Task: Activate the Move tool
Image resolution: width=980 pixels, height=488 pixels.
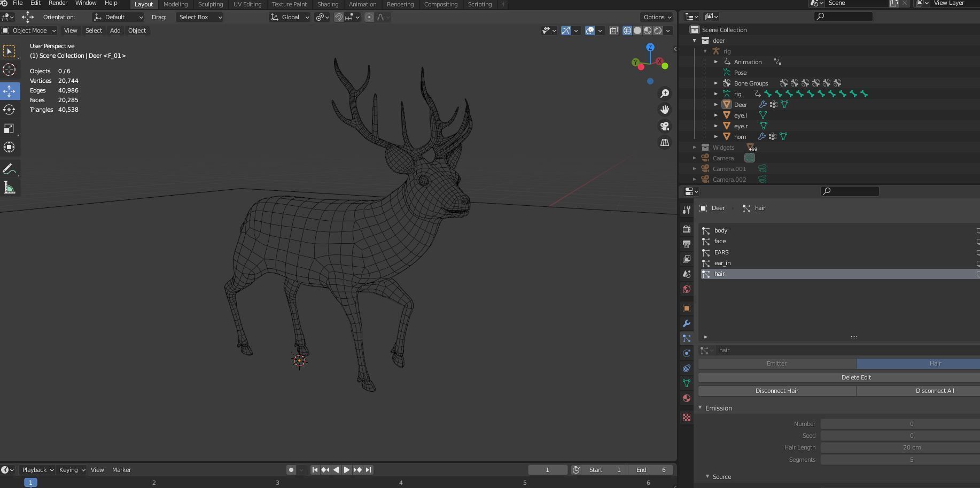Action: [x=9, y=91]
